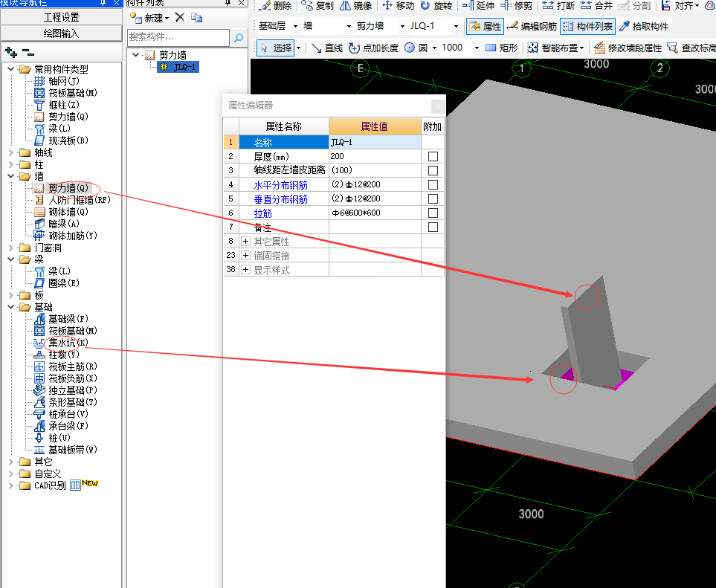Select the 圆 (circle) drawing tool

(x=416, y=48)
